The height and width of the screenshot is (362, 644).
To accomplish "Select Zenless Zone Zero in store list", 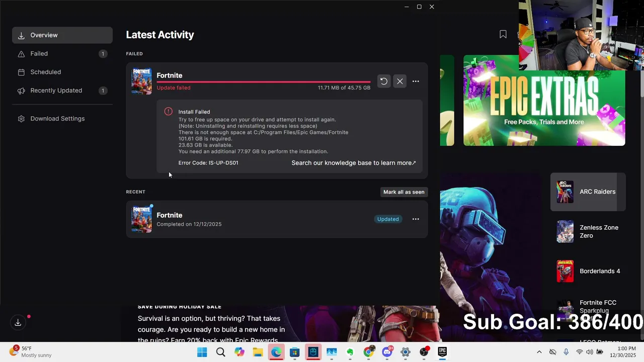I will [588, 231].
